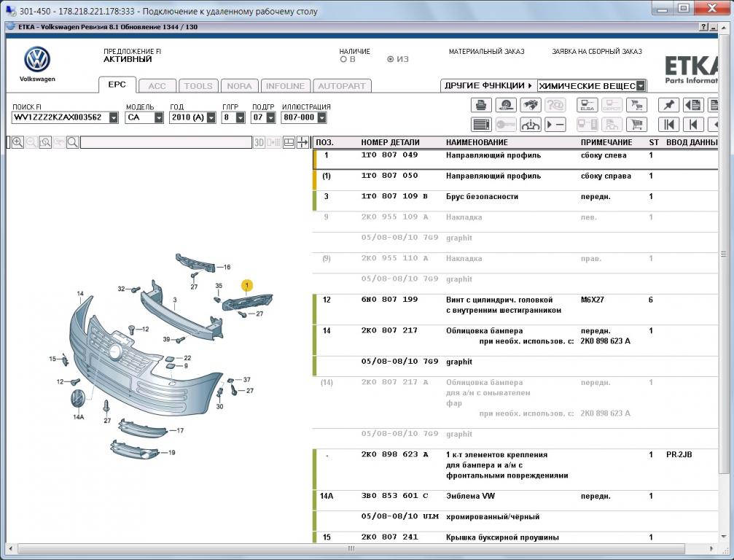The width and height of the screenshot is (734, 560).
Task: Select the Крышка буксирной проушины row
Action: 515,537
